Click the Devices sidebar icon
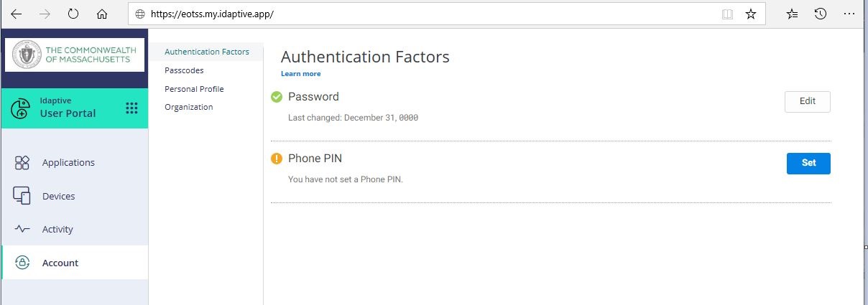This screenshot has width=868, height=305. pos(22,196)
